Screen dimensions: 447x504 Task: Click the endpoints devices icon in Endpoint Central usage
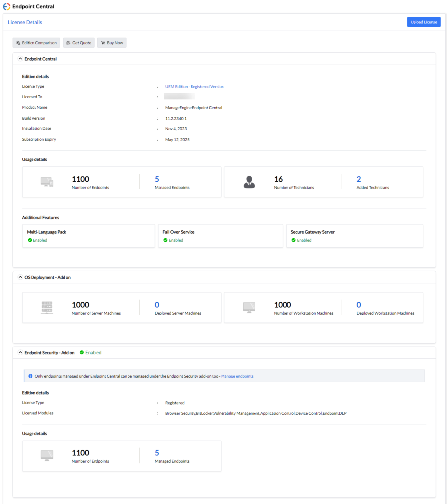pos(47,182)
